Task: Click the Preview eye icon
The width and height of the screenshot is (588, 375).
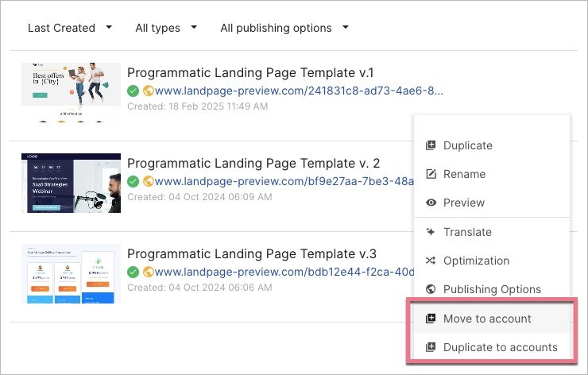Action: tap(431, 203)
